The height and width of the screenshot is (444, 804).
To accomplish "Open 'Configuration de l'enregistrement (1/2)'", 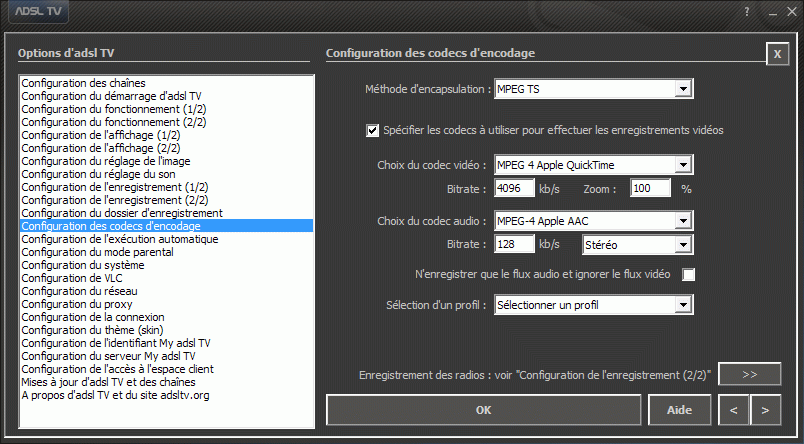I will pos(167,187).
